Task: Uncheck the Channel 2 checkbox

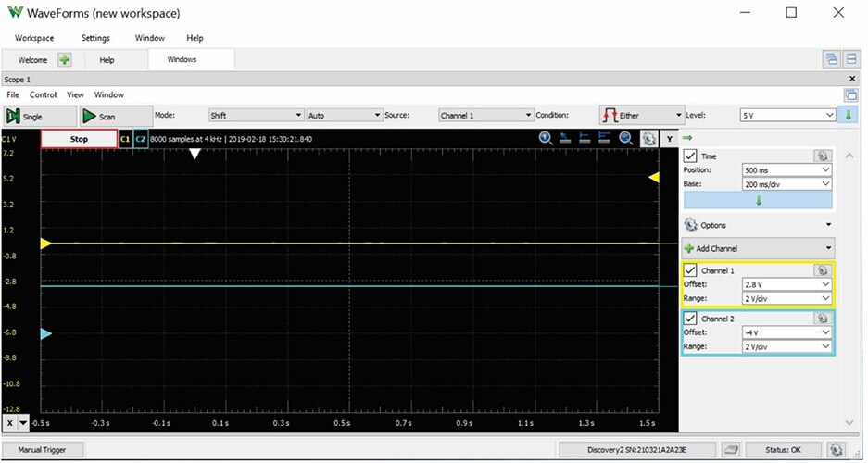Action: pyautogui.click(x=690, y=319)
